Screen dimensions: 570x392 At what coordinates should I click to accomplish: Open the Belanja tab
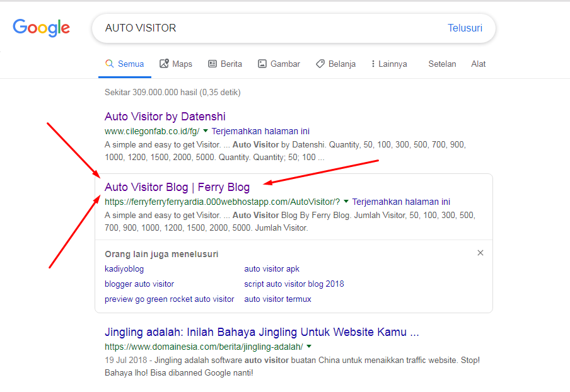335,64
